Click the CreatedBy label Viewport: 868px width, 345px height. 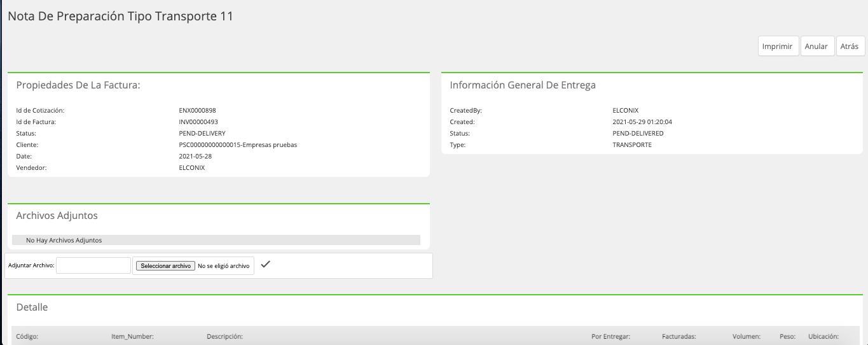click(466, 111)
